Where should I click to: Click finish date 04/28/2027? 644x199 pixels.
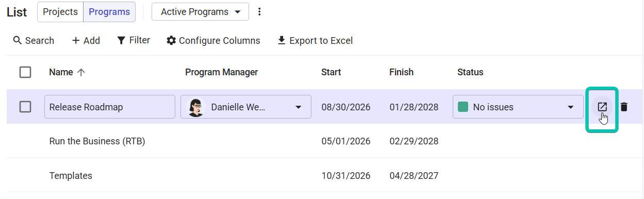tap(414, 175)
